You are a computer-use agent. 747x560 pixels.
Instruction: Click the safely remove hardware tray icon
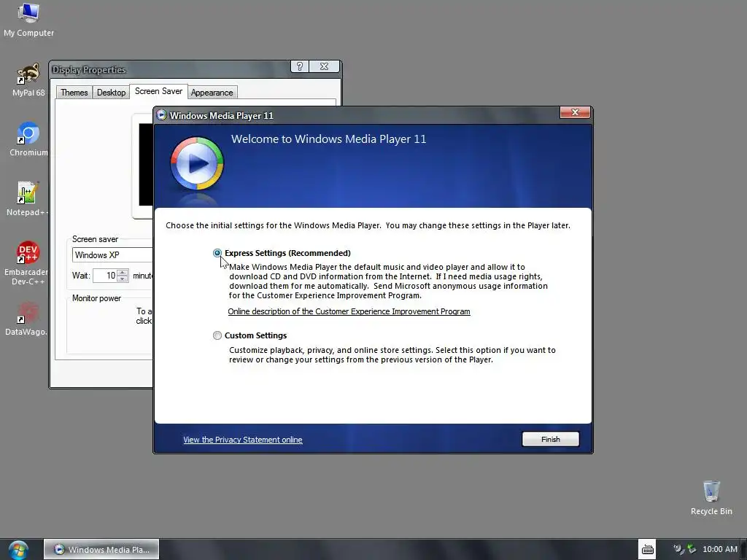click(x=692, y=549)
